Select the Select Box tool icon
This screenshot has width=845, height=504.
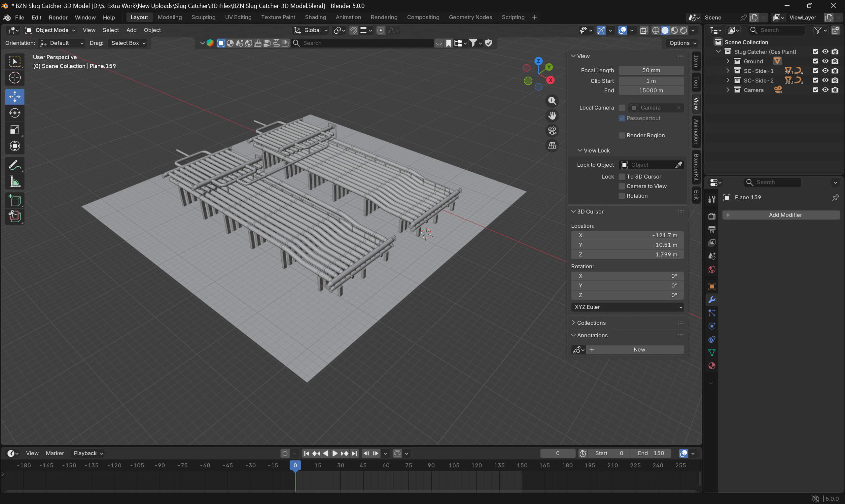[15, 61]
